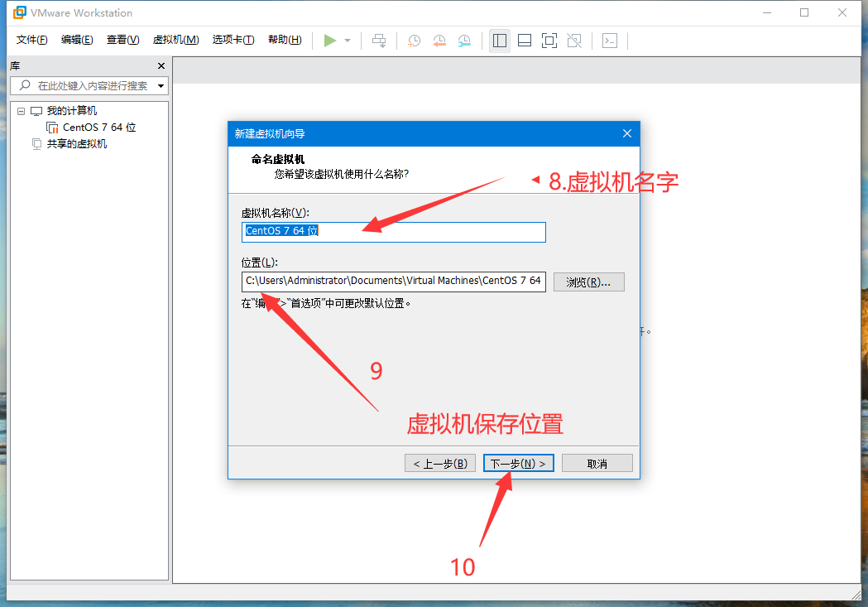The height and width of the screenshot is (607, 868).
Task: Click the revert to snapshot icon
Action: point(439,41)
